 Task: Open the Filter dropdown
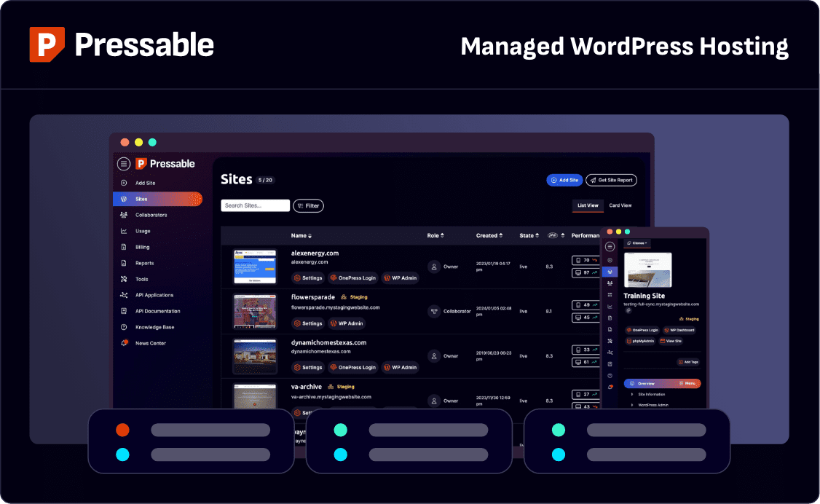pyautogui.click(x=308, y=205)
